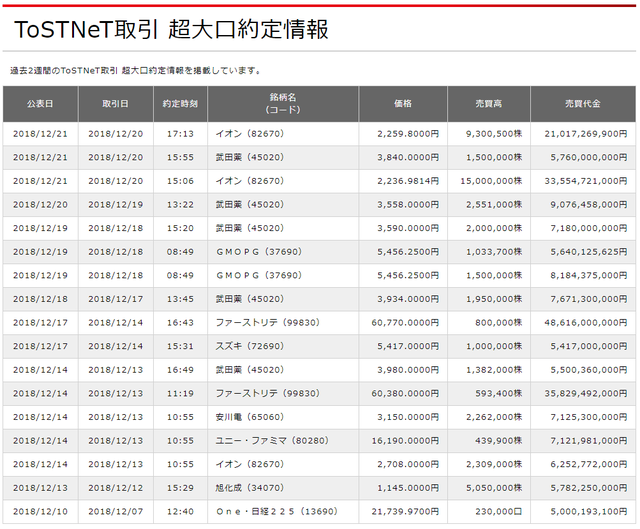Screen dimensions: 640x529
Task: Click publication date 2018/12/20
Action: (40, 205)
